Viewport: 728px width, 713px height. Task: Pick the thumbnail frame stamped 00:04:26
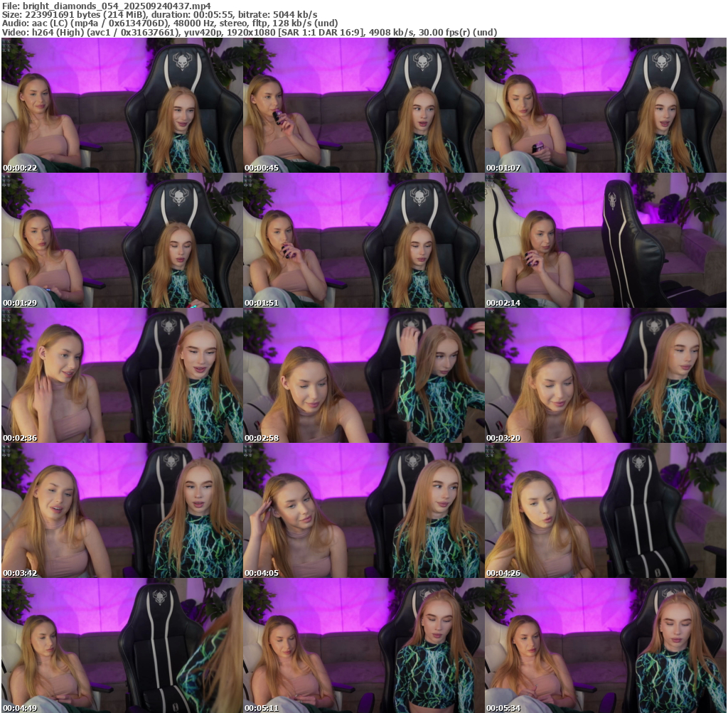[606, 510]
